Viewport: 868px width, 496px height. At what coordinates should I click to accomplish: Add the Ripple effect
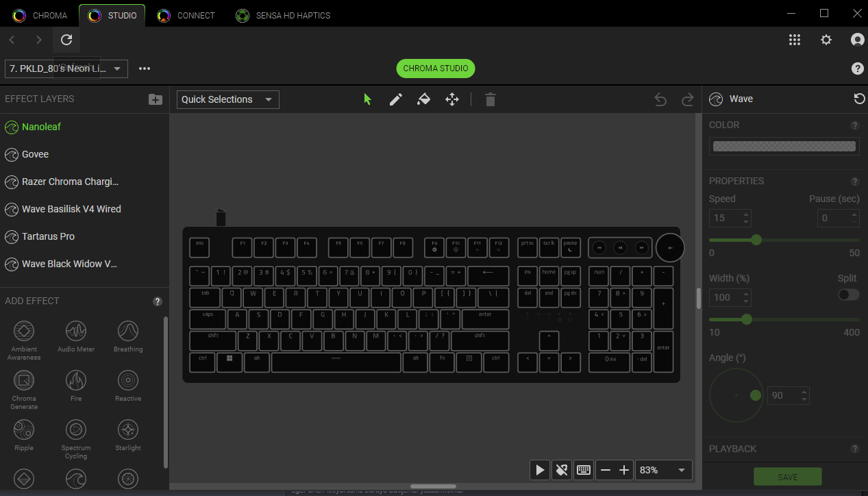(x=24, y=435)
